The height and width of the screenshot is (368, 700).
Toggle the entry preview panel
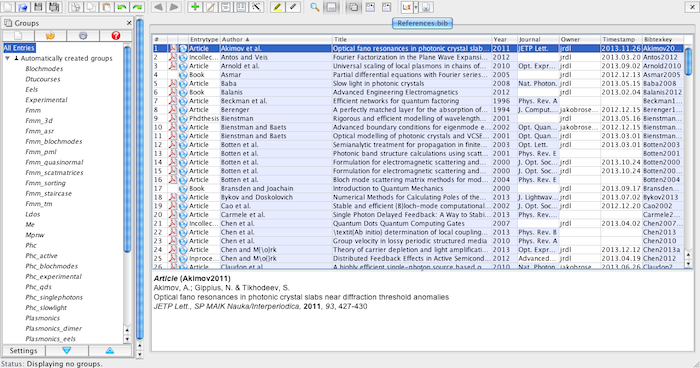tap(332, 7)
